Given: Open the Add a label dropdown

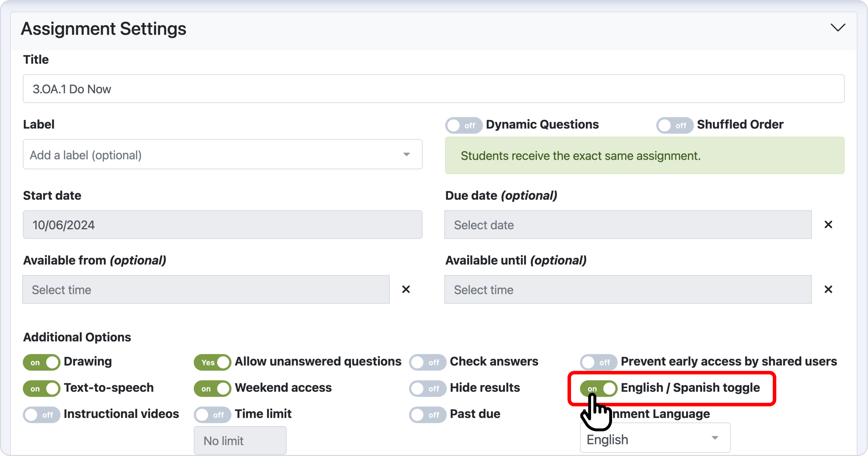Looking at the screenshot, I should click(x=222, y=154).
